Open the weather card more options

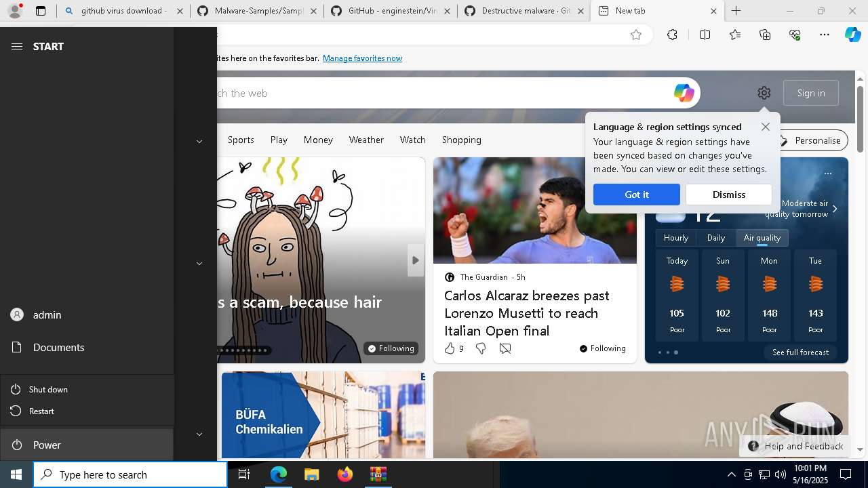point(827,174)
